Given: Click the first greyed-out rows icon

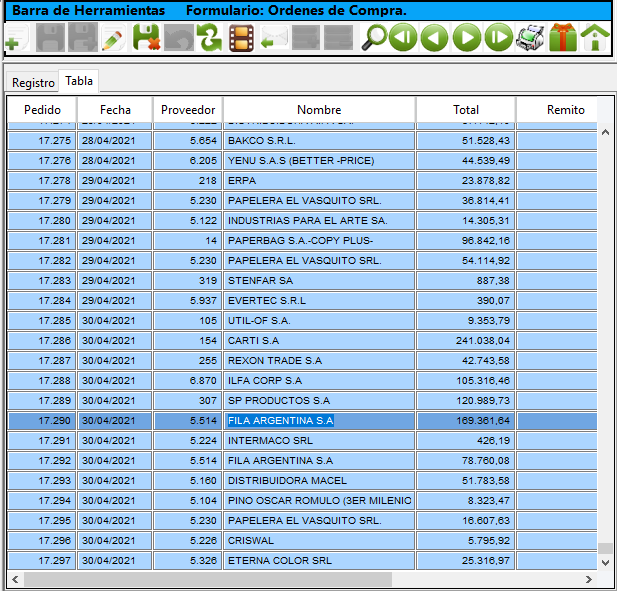Looking at the screenshot, I should pyautogui.click(x=306, y=38).
